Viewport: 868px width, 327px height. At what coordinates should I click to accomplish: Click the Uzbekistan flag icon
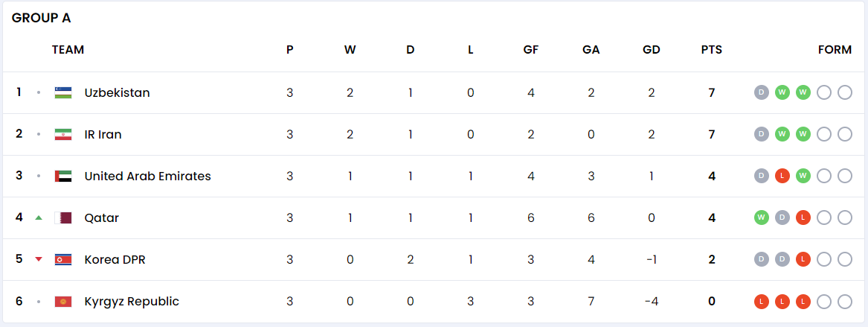pyautogui.click(x=63, y=92)
